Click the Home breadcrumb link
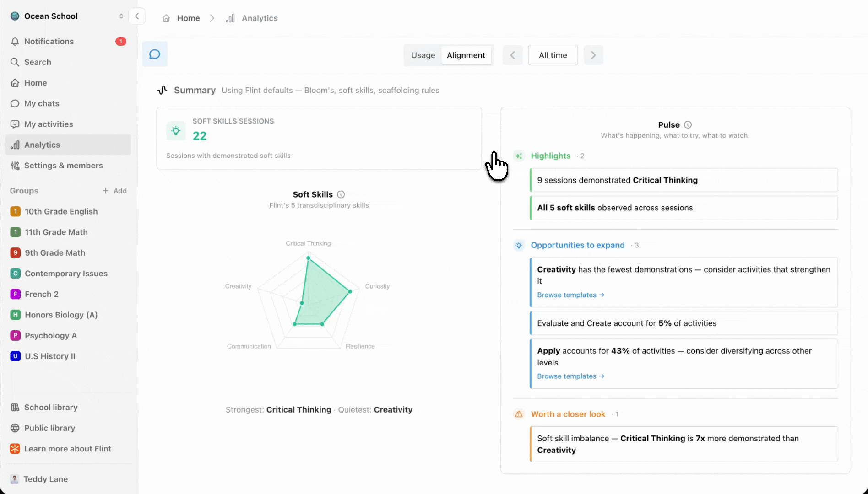The image size is (868, 494). coord(188,18)
